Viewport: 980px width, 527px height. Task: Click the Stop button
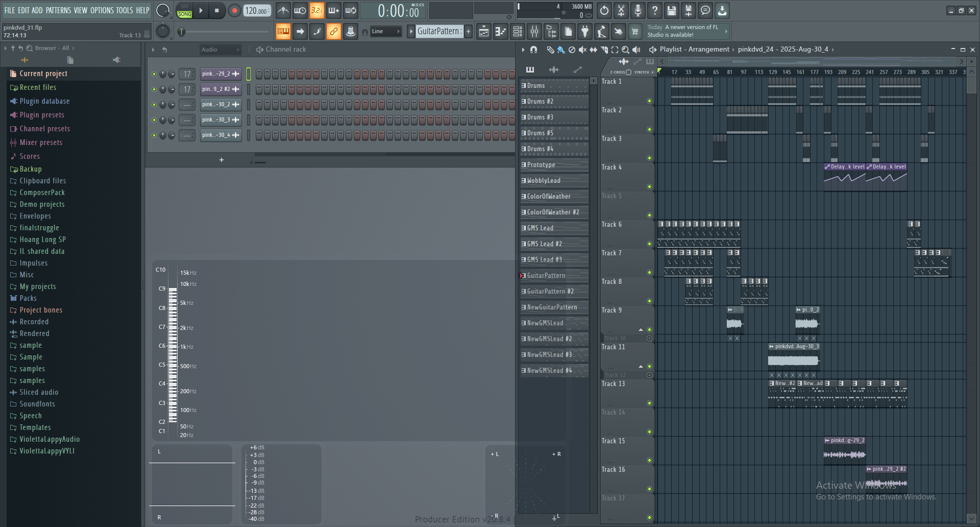click(x=217, y=10)
